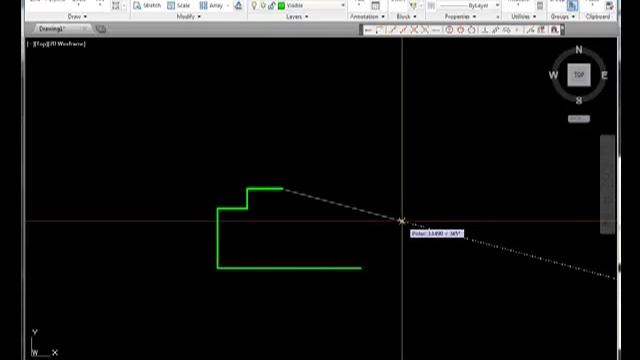This screenshot has width=640, height=360.
Task: Click the block icon in Block panel
Action: (413, 5)
